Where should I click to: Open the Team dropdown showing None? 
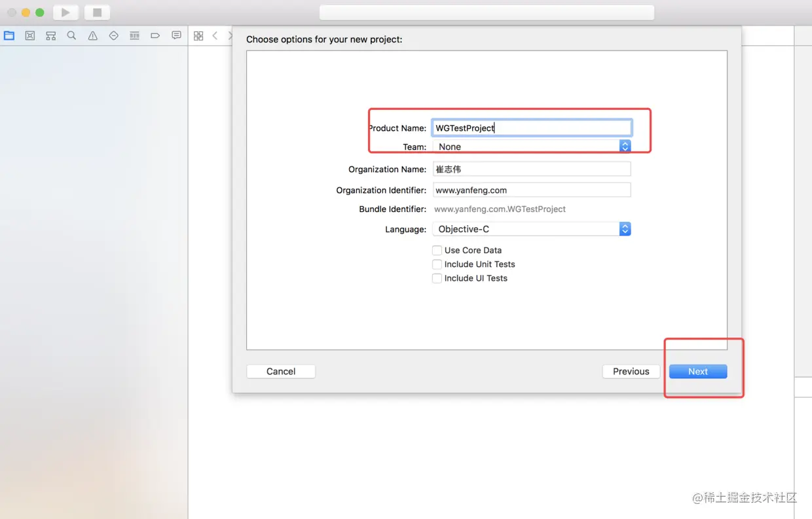pos(532,147)
